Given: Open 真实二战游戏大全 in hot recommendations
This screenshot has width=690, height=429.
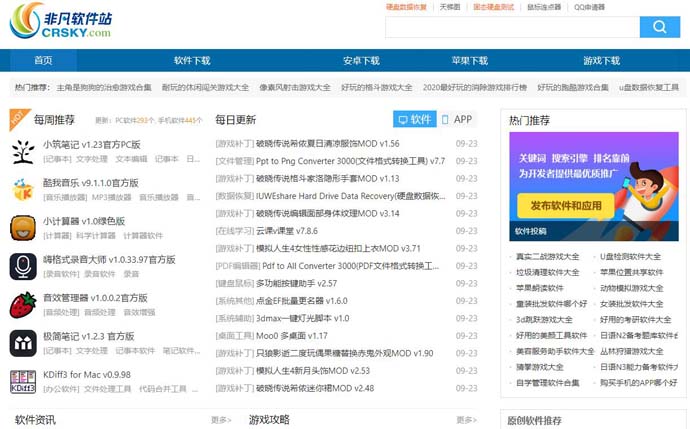Looking at the screenshot, I should click(547, 257).
